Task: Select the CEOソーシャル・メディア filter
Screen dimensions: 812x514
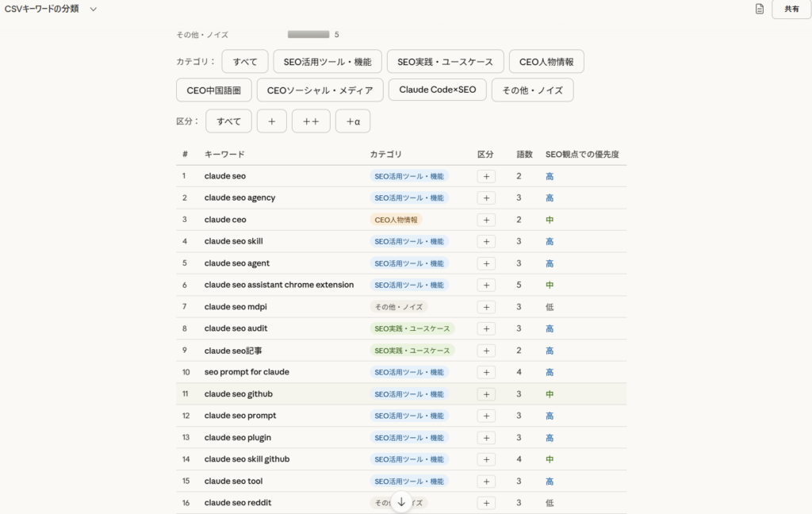Action: coord(319,90)
